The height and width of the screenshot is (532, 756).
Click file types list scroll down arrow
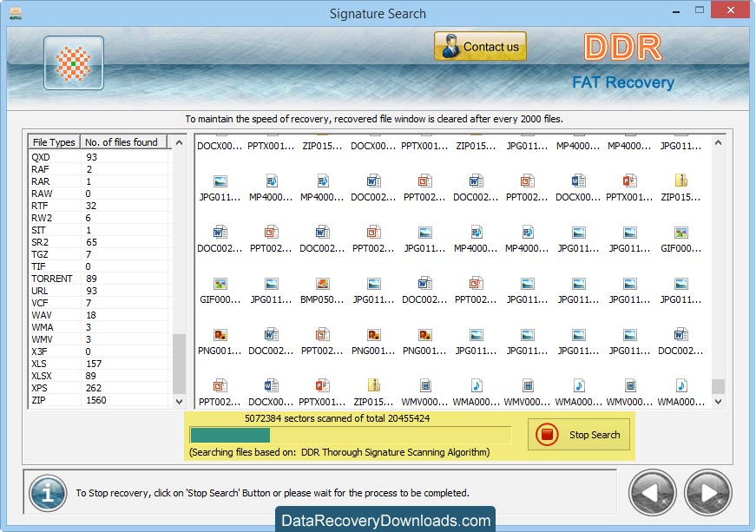click(180, 402)
